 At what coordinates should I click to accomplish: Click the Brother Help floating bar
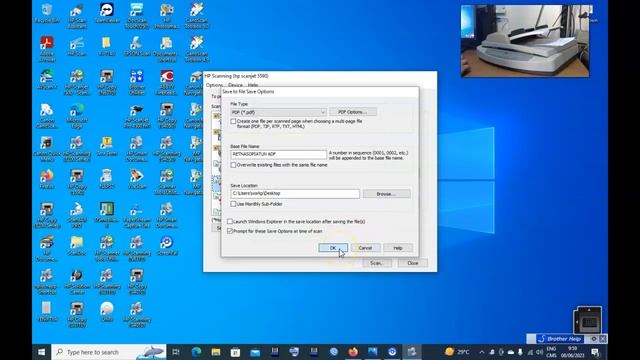559,339
